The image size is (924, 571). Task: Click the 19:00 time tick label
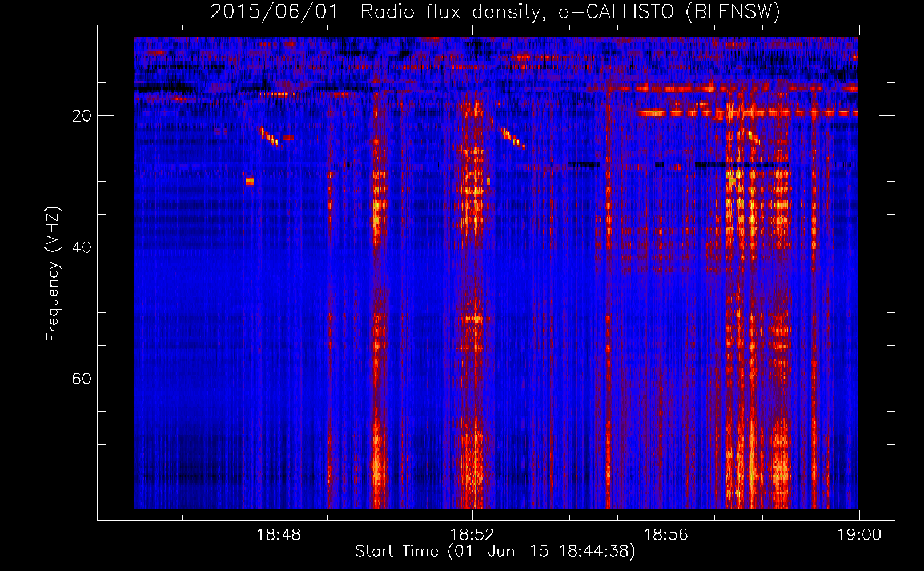point(859,535)
